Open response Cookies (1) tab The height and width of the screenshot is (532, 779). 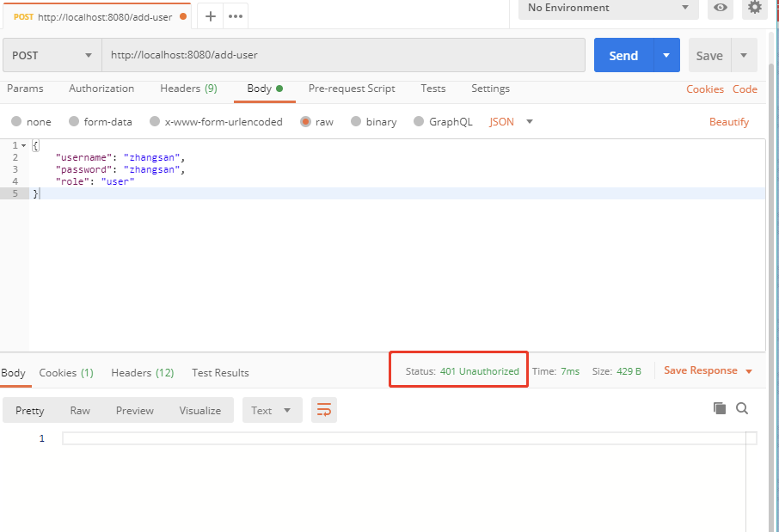click(66, 372)
